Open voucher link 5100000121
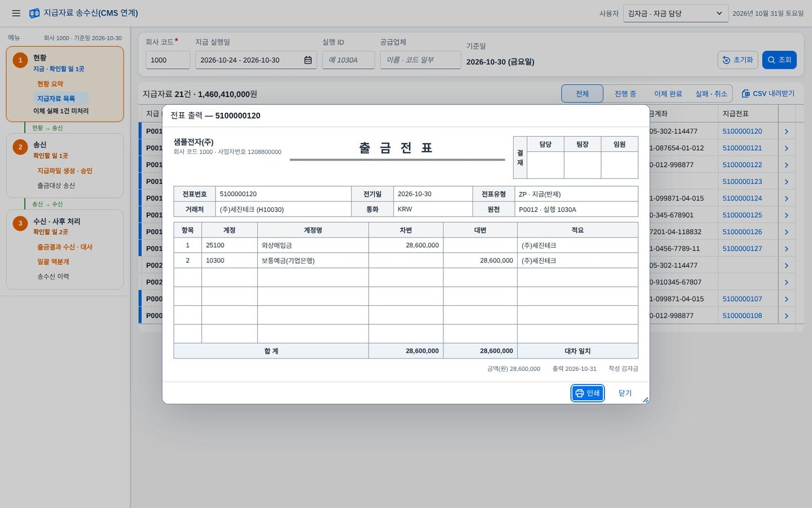The width and height of the screenshot is (812, 508). [742, 148]
